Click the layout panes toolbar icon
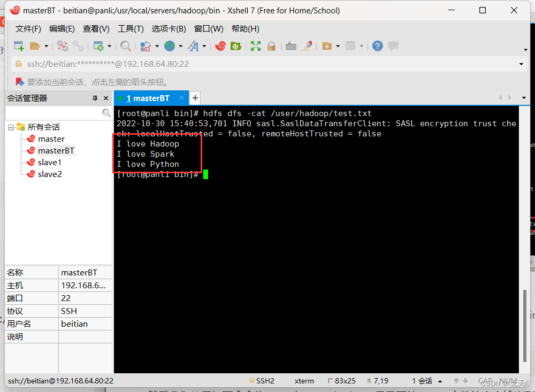Screen dimensions: 535x392 [350, 45]
